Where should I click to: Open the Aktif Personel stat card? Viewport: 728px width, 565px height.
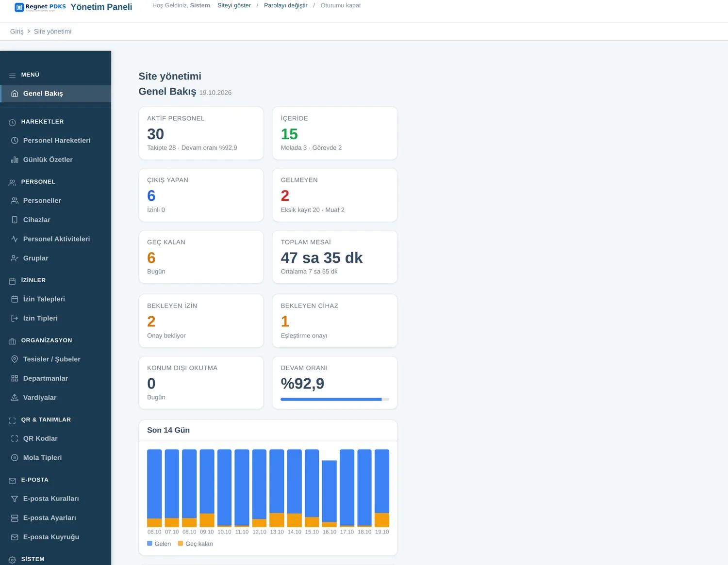coord(201,133)
